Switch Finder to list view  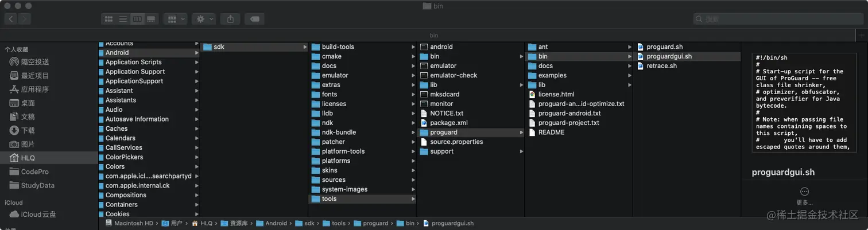[123, 19]
